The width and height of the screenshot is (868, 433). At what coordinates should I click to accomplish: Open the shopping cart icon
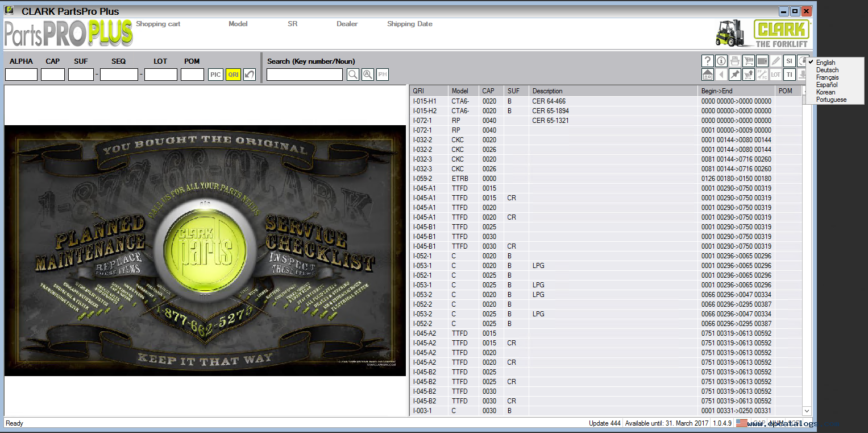749,61
